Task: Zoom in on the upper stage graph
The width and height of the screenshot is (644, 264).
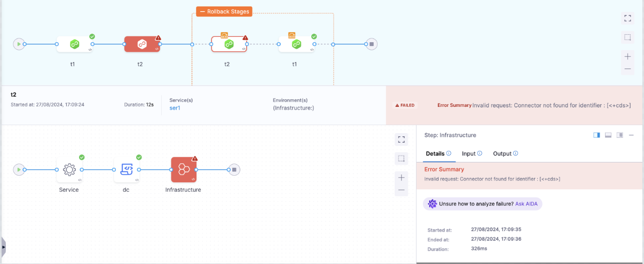Action: [x=627, y=56]
